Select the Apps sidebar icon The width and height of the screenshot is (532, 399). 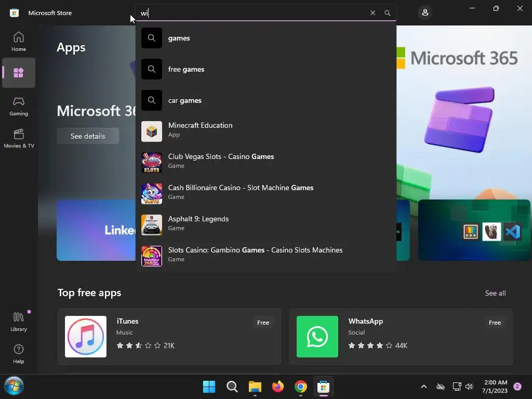(19, 73)
